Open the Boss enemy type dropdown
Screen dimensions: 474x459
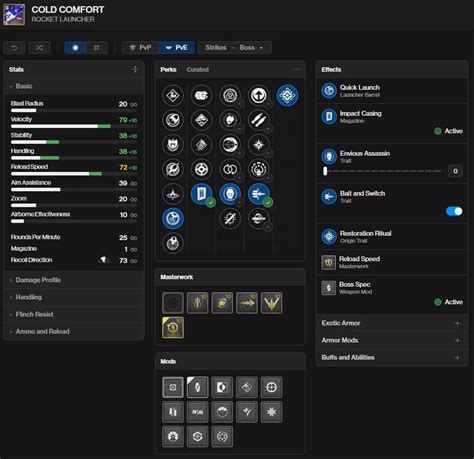tap(251, 48)
